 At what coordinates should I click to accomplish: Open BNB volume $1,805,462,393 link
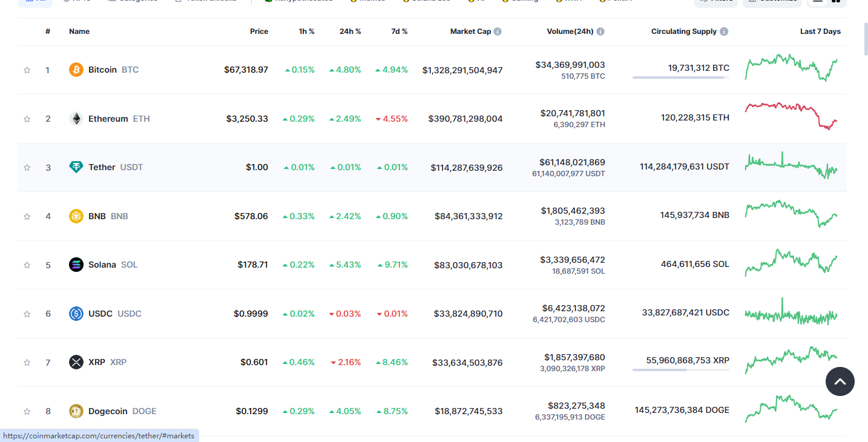pos(573,211)
